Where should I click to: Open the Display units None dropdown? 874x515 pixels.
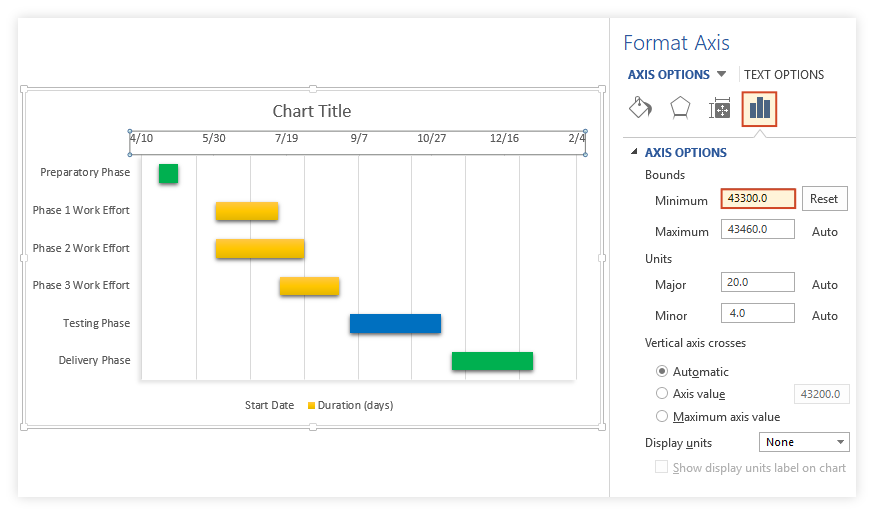(x=804, y=442)
